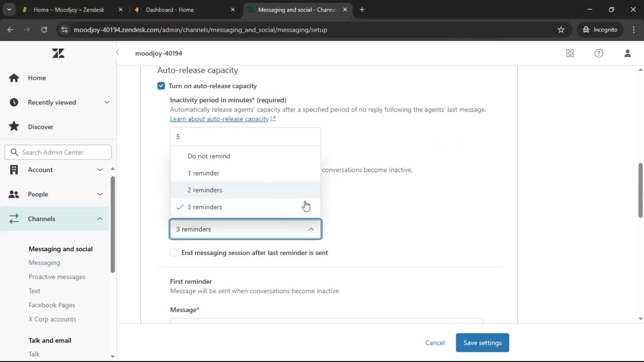Image resolution: width=644 pixels, height=362 pixels.
Task: Click the inactivity period minutes field
Action: point(246,137)
